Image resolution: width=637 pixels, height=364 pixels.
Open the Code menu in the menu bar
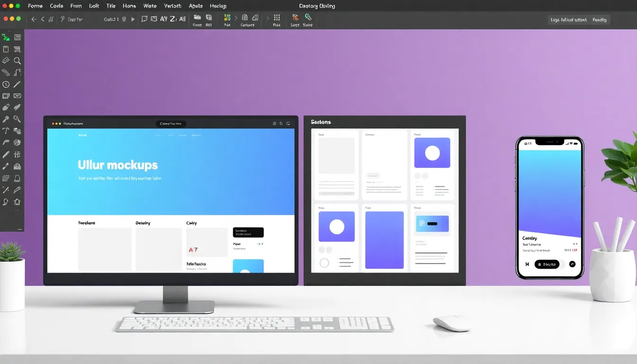point(56,6)
